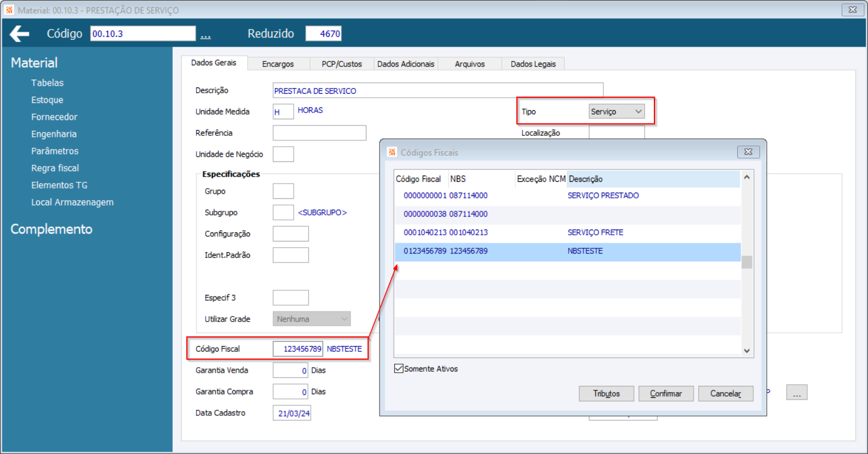Select the SERVIÇO FRETE row

click(567, 232)
